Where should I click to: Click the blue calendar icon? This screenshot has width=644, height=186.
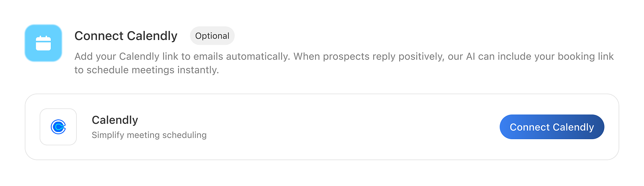[43, 43]
